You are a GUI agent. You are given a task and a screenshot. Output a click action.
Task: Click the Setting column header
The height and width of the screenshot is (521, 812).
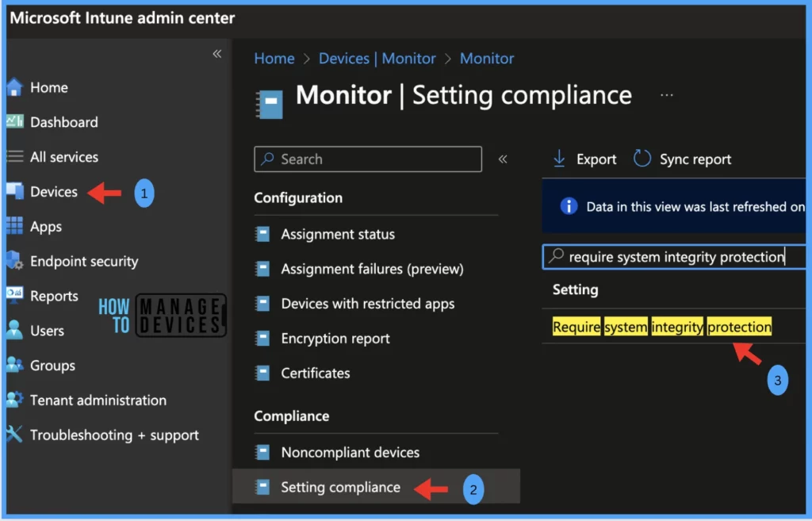pos(575,289)
